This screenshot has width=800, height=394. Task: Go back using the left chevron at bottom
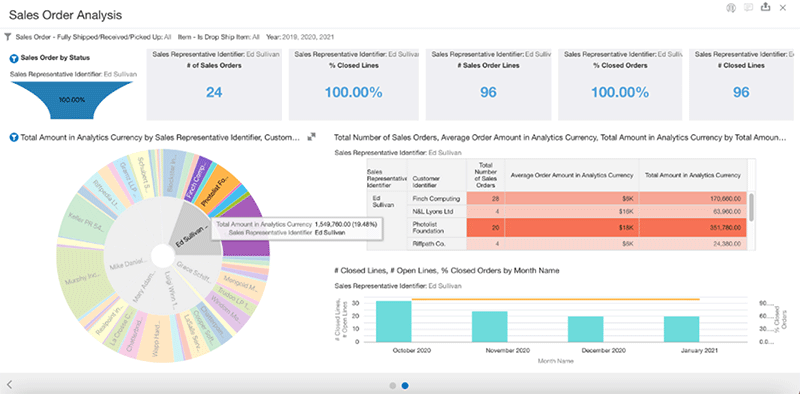click(9, 385)
